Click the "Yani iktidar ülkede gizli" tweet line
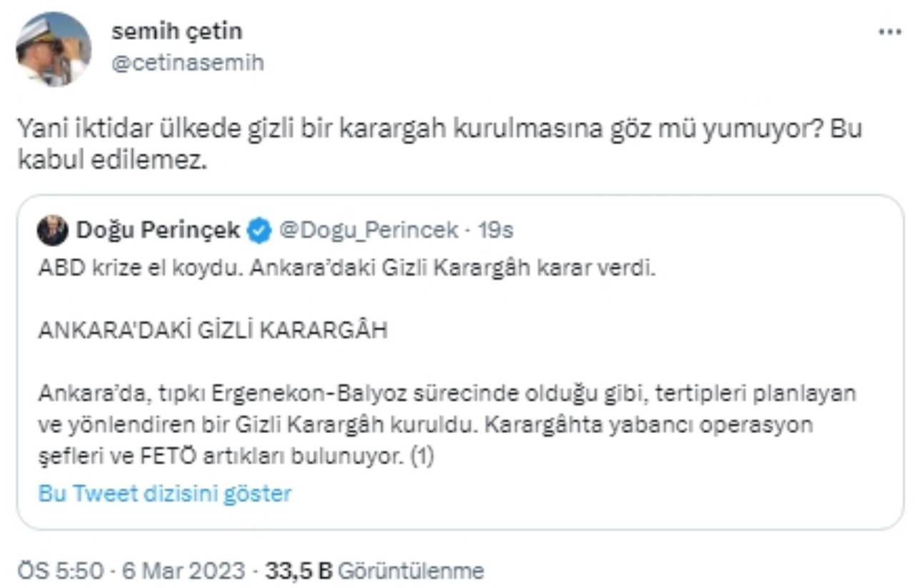Screen dimensions: 914x588 [x=439, y=128]
